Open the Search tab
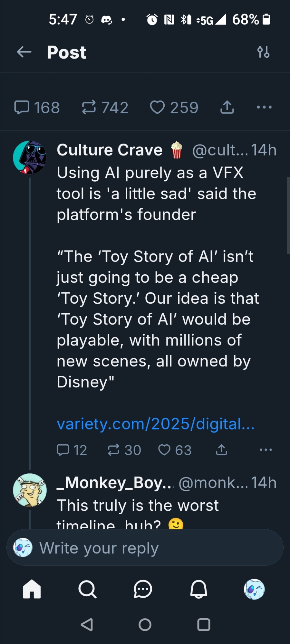This screenshot has height=644, width=290. click(x=87, y=589)
